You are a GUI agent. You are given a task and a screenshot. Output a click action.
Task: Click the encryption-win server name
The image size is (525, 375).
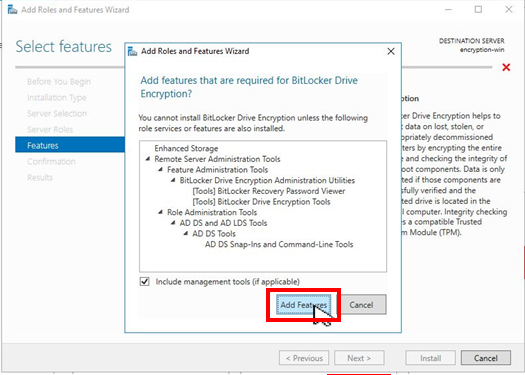coord(482,50)
